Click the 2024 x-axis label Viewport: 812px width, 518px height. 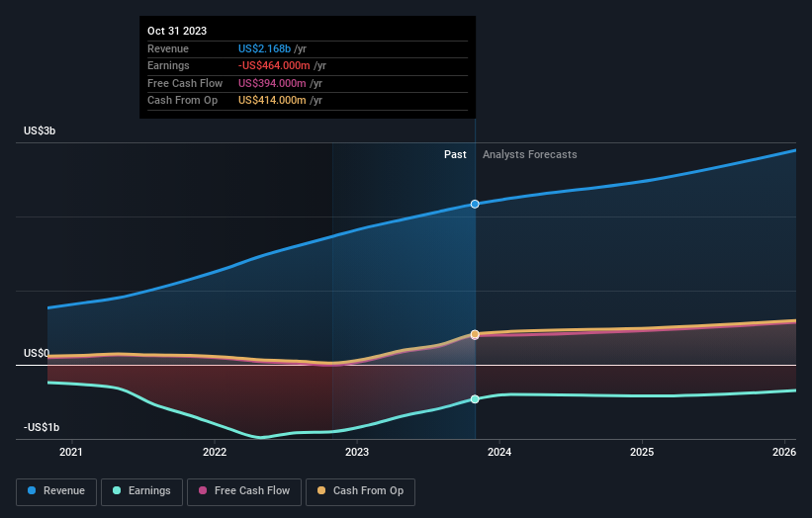pos(499,452)
